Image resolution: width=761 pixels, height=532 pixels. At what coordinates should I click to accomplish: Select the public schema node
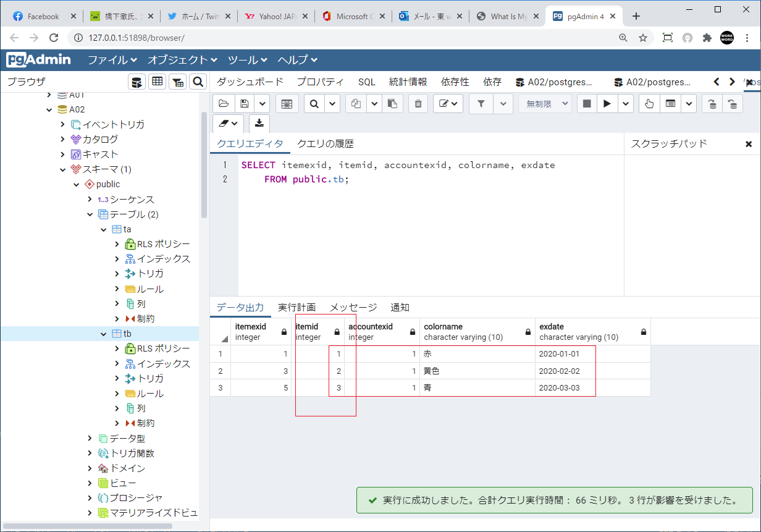(x=108, y=184)
